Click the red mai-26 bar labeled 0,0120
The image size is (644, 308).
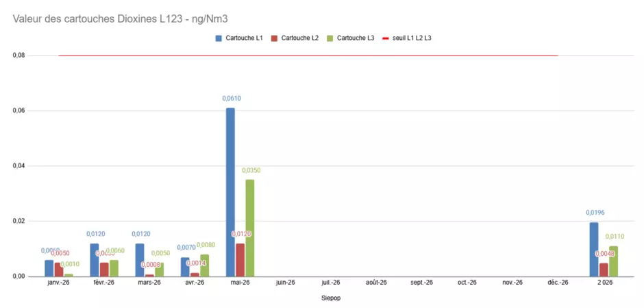240,260
